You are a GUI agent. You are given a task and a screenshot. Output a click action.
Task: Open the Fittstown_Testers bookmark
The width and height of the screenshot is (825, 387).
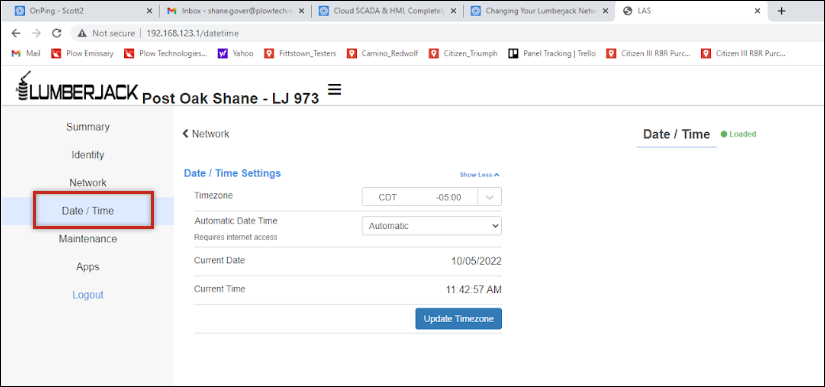300,53
